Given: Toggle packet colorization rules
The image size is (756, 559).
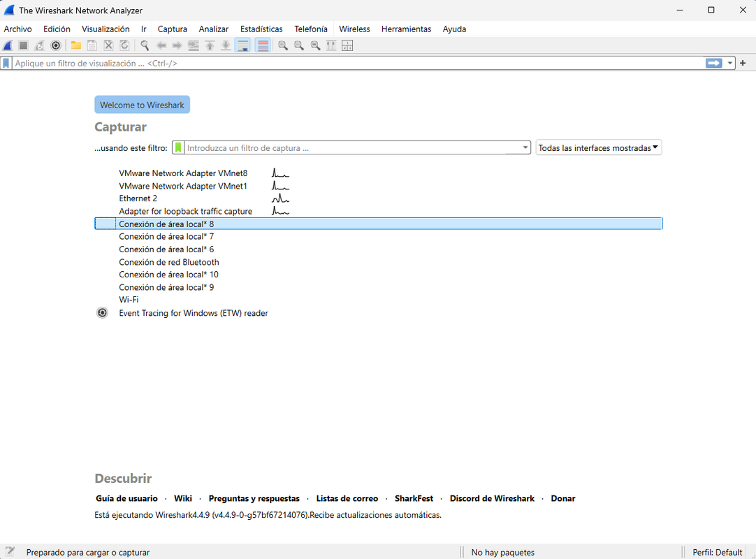Looking at the screenshot, I should pyautogui.click(x=263, y=45).
